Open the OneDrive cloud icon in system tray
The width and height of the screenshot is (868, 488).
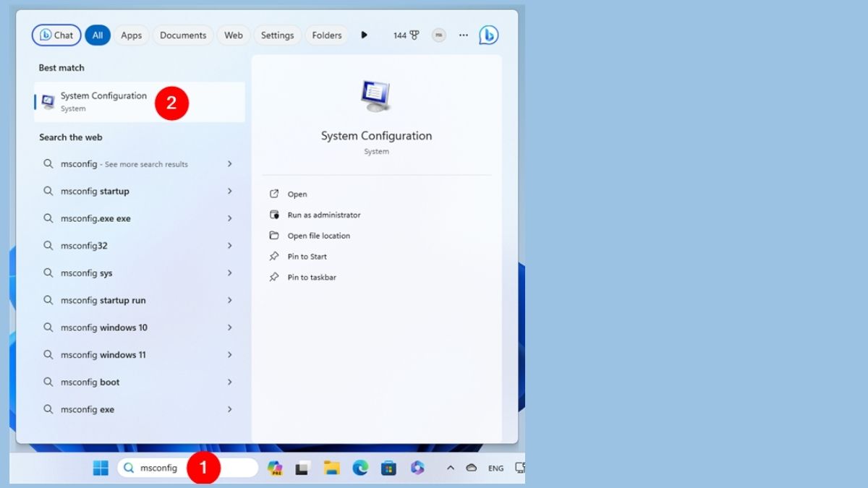[x=470, y=468]
